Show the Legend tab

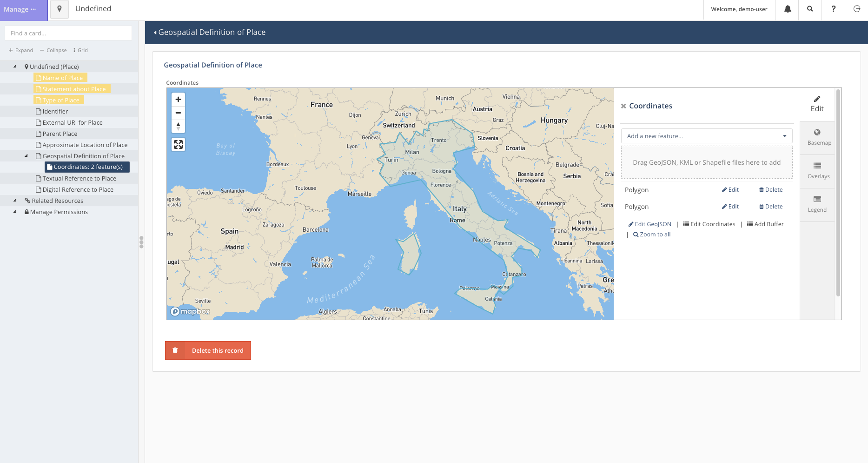click(817, 204)
